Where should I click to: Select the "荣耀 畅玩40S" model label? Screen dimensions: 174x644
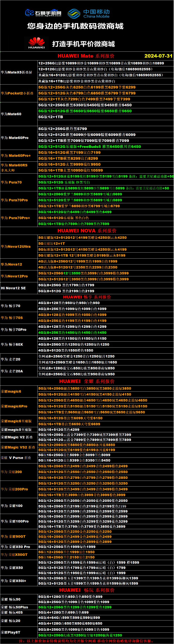coord(12,613)
